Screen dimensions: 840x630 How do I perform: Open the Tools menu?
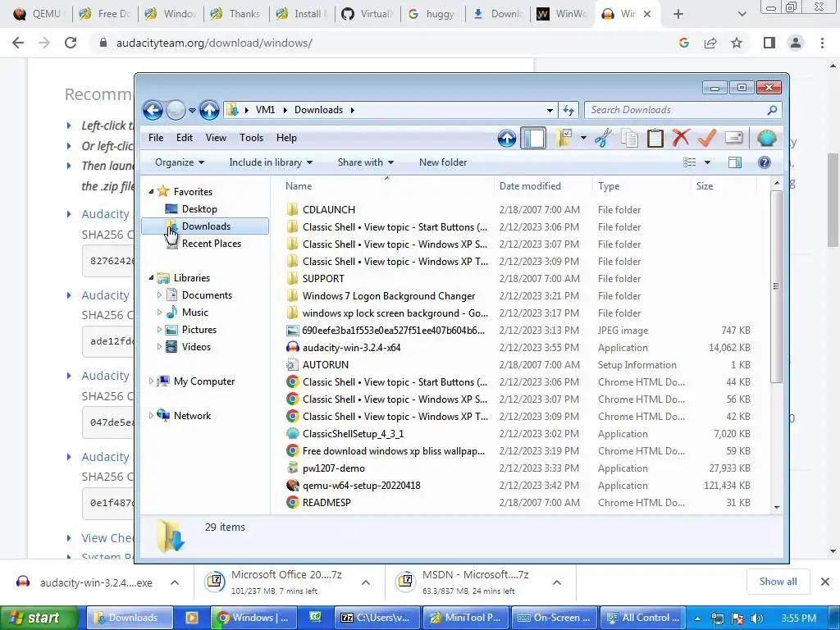point(251,138)
